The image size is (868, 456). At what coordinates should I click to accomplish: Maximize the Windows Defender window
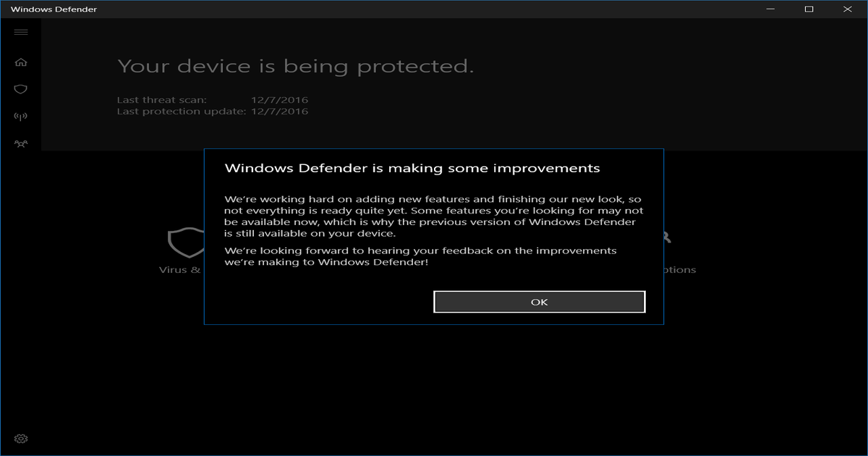click(810, 9)
